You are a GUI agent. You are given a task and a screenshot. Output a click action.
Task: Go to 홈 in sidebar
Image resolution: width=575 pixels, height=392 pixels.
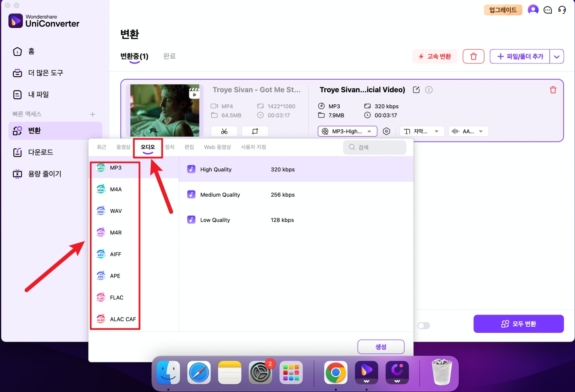(x=55, y=51)
